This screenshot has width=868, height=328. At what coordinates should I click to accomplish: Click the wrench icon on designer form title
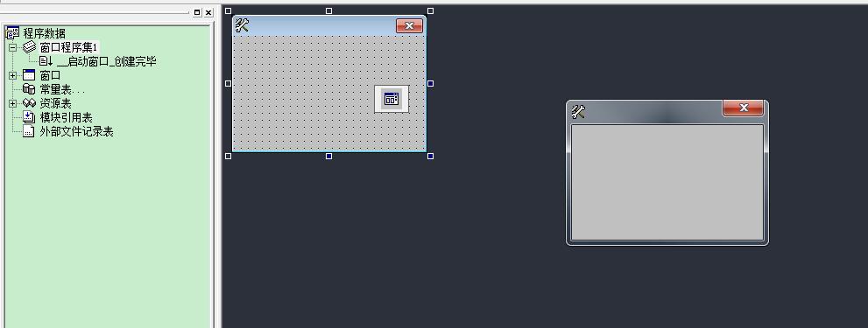pyautogui.click(x=242, y=24)
